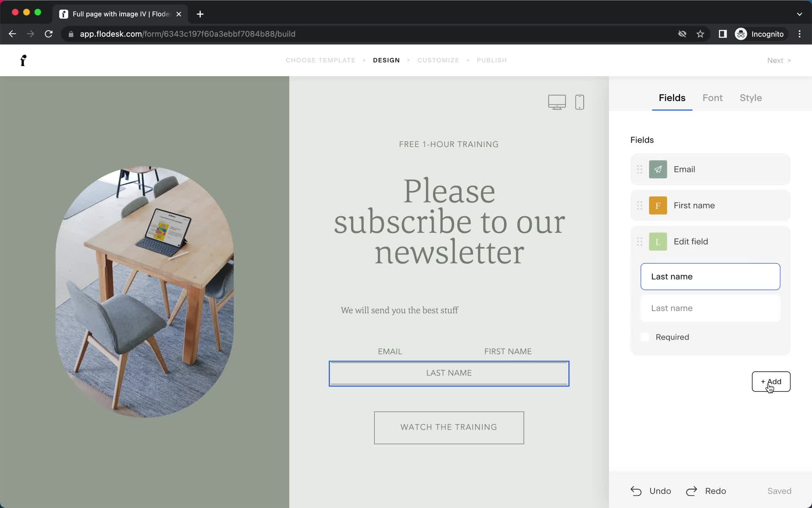Viewport: 812px width, 508px height.
Task: Click the Redo icon at bottom toolbar
Action: point(691,491)
